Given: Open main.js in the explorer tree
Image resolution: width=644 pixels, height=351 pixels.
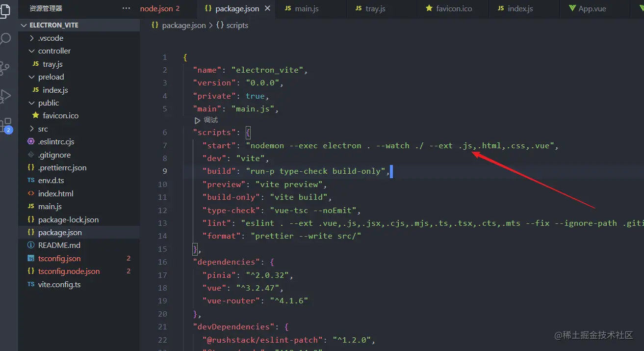Looking at the screenshot, I should pos(79,206).
